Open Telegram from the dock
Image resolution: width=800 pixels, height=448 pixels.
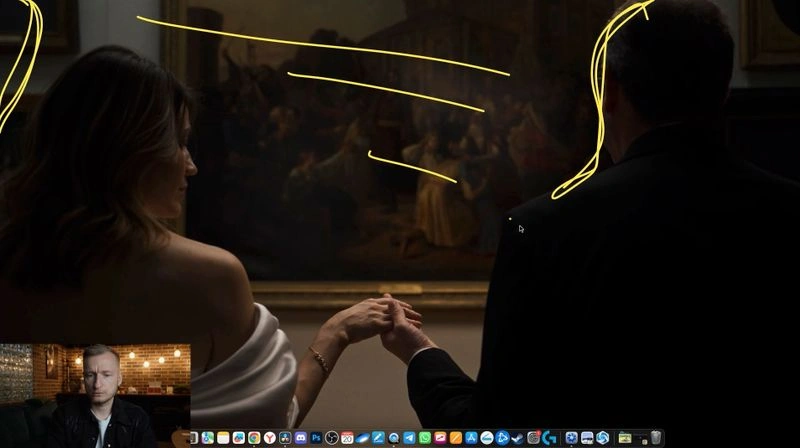pyautogui.click(x=409, y=438)
